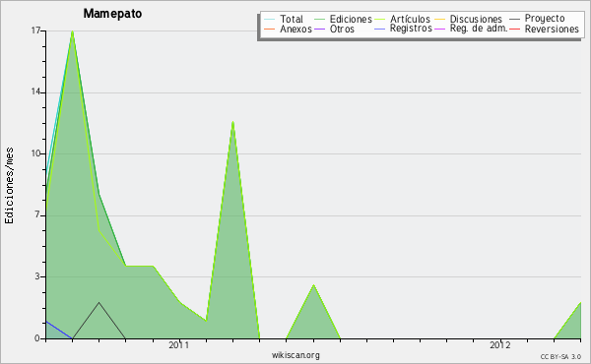Click the 10 y-axis value
This screenshot has width=591, height=364.
[35, 153]
